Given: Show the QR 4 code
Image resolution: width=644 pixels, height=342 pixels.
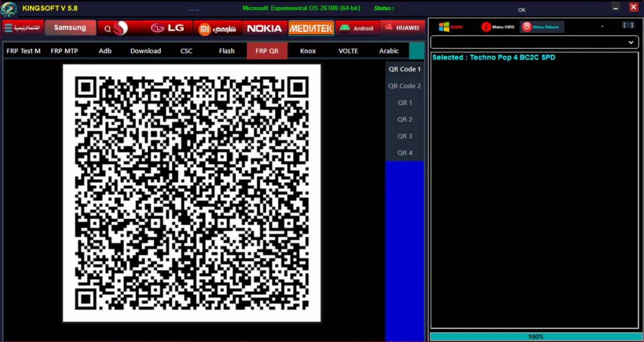Looking at the screenshot, I should tap(405, 153).
